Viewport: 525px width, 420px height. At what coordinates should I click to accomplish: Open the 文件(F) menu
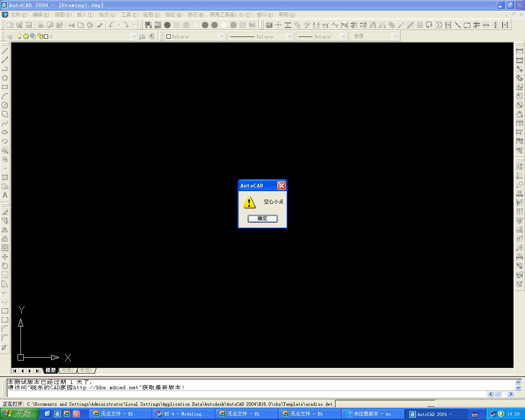pyautogui.click(x=18, y=15)
